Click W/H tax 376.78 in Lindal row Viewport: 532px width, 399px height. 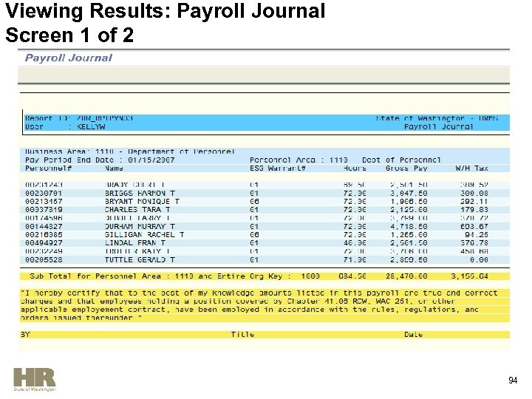[474, 243]
